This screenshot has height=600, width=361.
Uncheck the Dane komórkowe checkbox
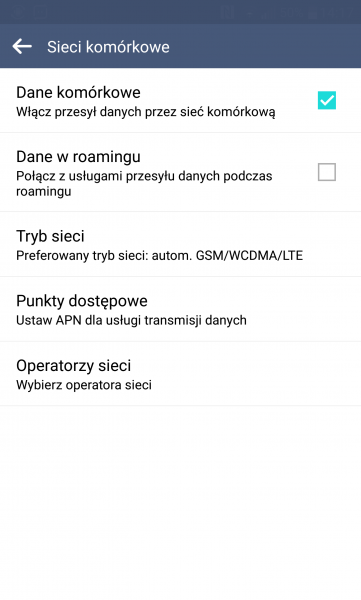[x=327, y=100]
